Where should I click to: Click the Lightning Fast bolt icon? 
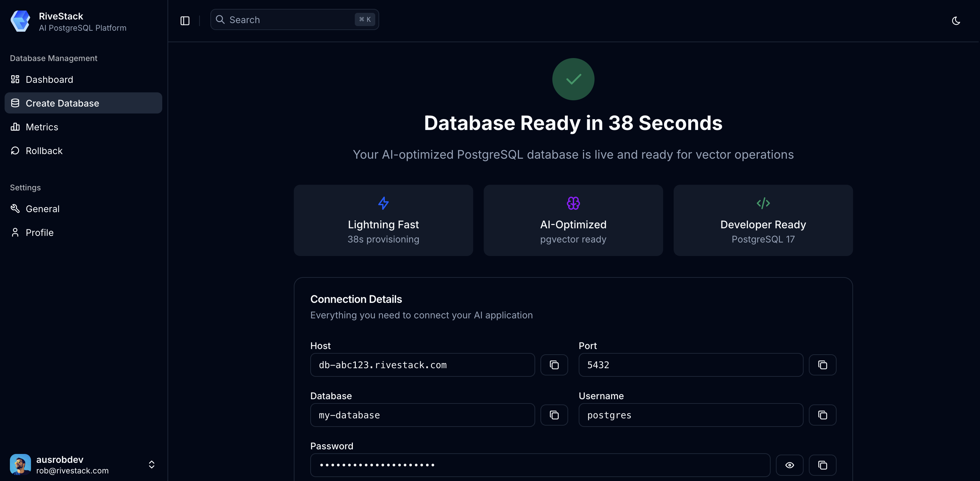pos(383,203)
